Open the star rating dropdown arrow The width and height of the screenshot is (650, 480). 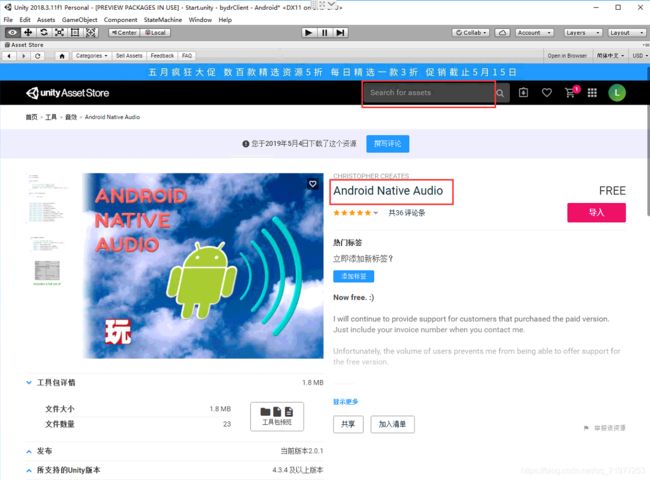pos(376,213)
